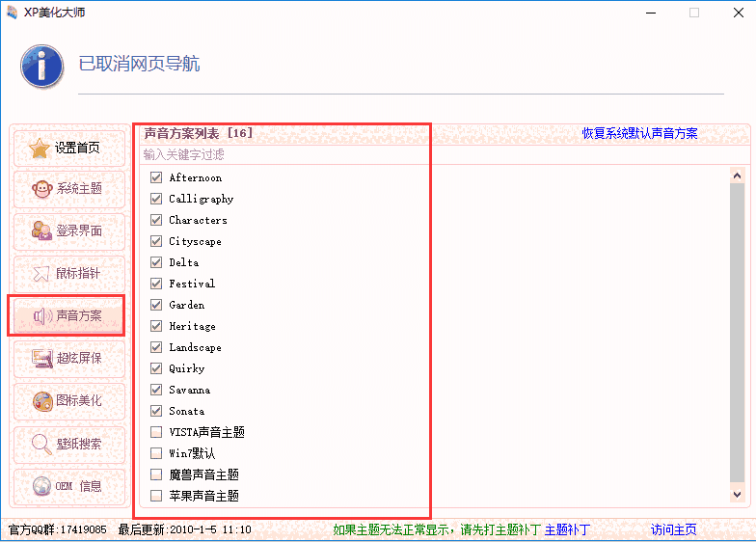The width and height of the screenshot is (756, 542).
Task: Minimize the XP美化大师 window
Action: click(x=651, y=13)
